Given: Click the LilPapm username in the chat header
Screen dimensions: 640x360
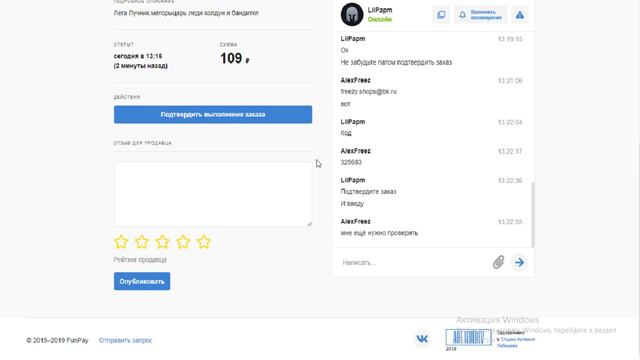Looking at the screenshot, I should pos(380,10).
